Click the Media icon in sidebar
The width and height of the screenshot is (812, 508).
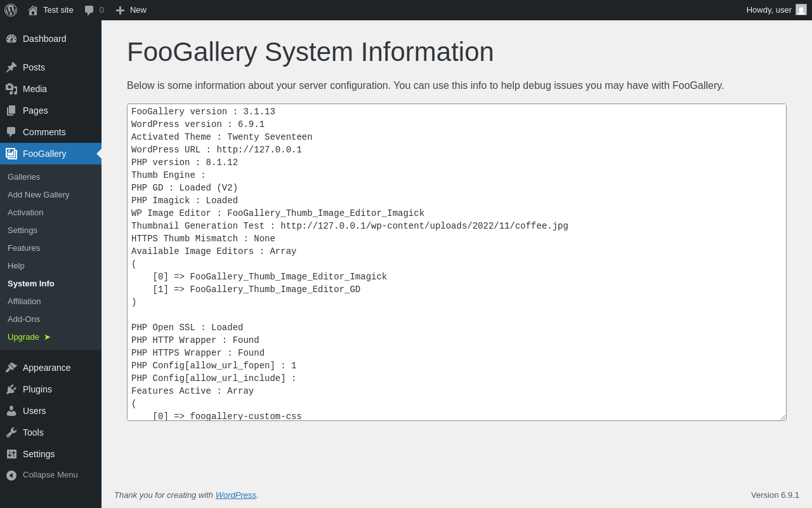tap(11, 89)
